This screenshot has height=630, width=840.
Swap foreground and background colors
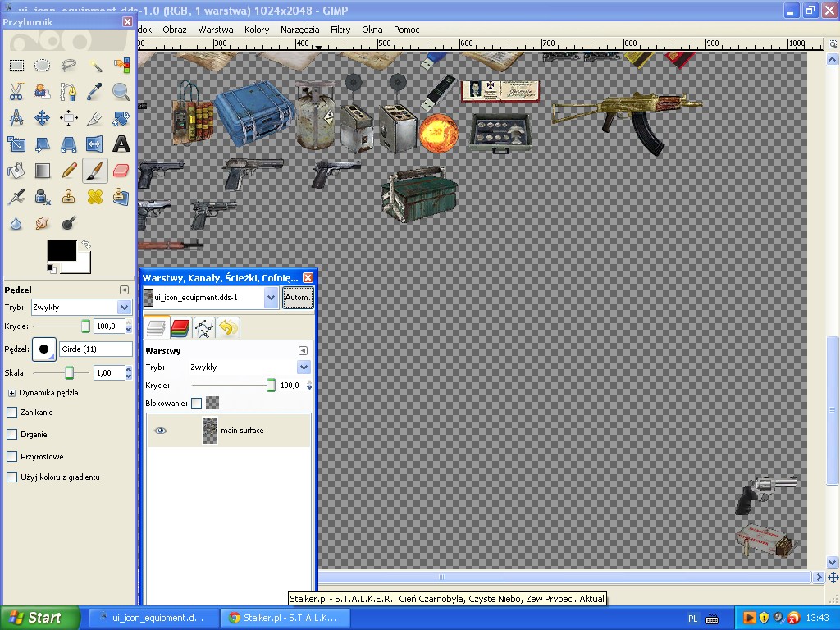(x=85, y=244)
